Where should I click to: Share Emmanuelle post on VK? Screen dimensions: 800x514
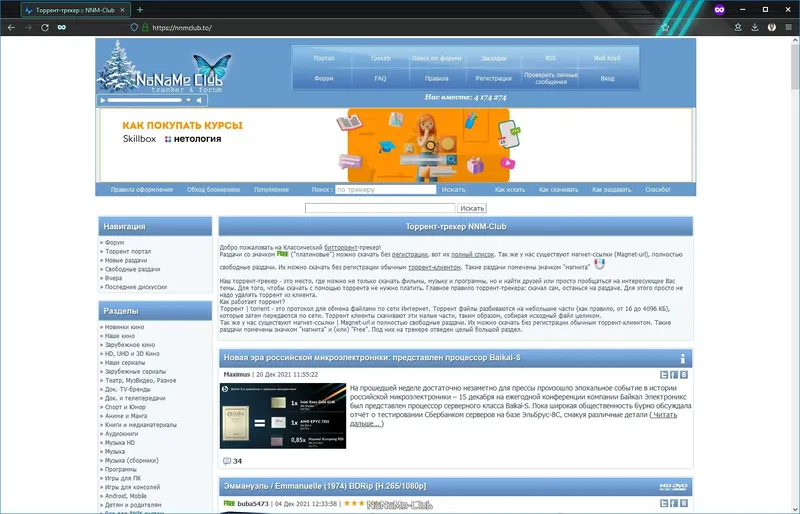(684, 503)
